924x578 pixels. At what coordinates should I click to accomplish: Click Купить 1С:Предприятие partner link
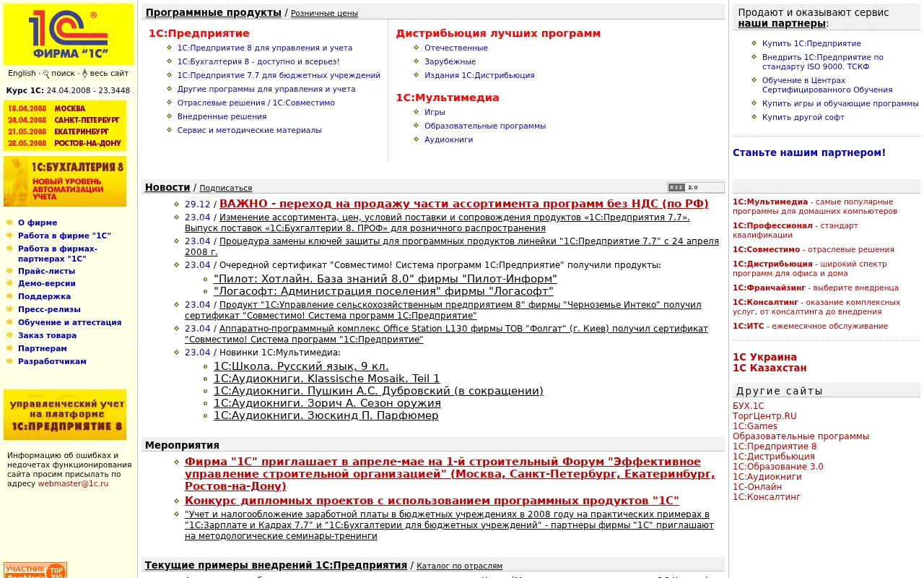click(811, 43)
